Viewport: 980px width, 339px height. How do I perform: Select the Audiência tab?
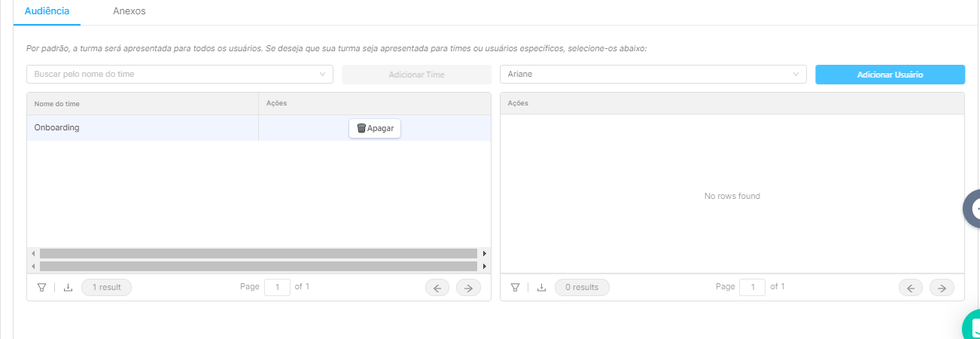tap(47, 11)
